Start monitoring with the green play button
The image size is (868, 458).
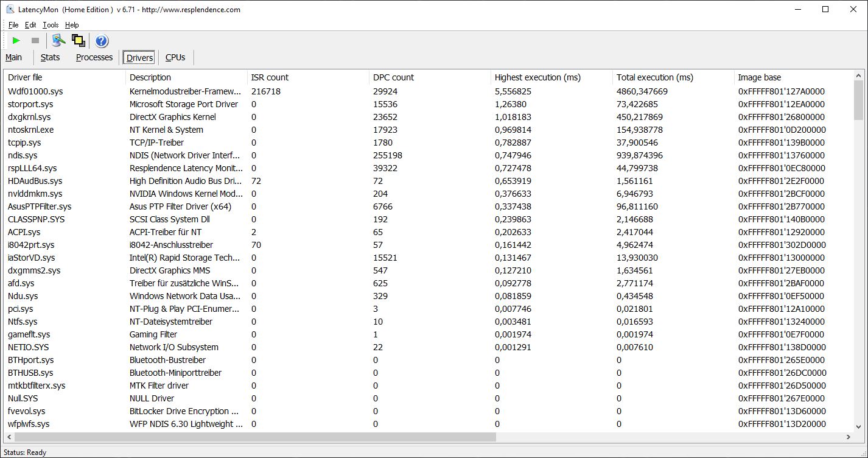16,41
